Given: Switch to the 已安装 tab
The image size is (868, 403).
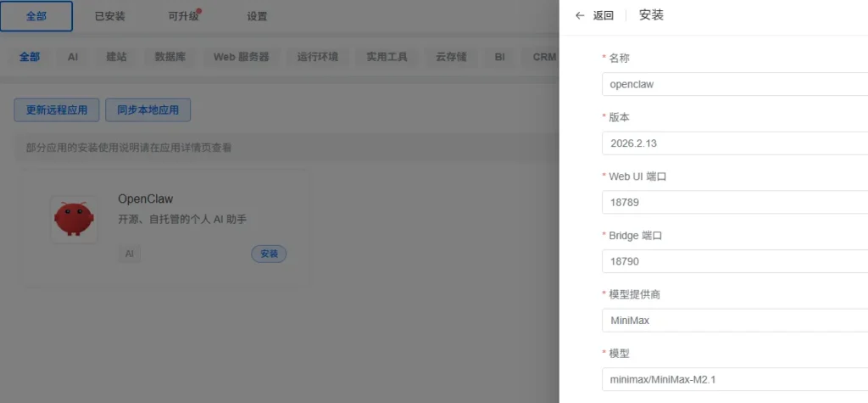Looking at the screenshot, I should [110, 16].
